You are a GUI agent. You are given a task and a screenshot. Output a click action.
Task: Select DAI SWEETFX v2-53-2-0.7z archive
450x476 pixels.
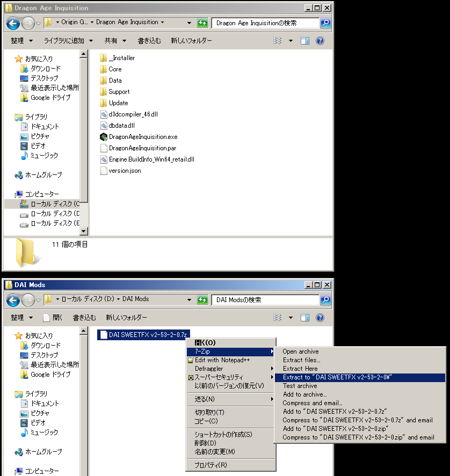[x=143, y=334]
